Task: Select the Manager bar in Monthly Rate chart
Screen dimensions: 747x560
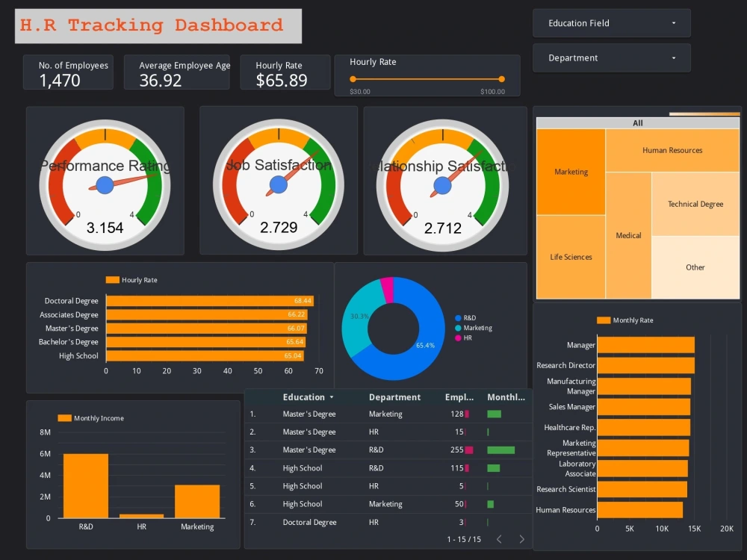Action: tap(647, 345)
